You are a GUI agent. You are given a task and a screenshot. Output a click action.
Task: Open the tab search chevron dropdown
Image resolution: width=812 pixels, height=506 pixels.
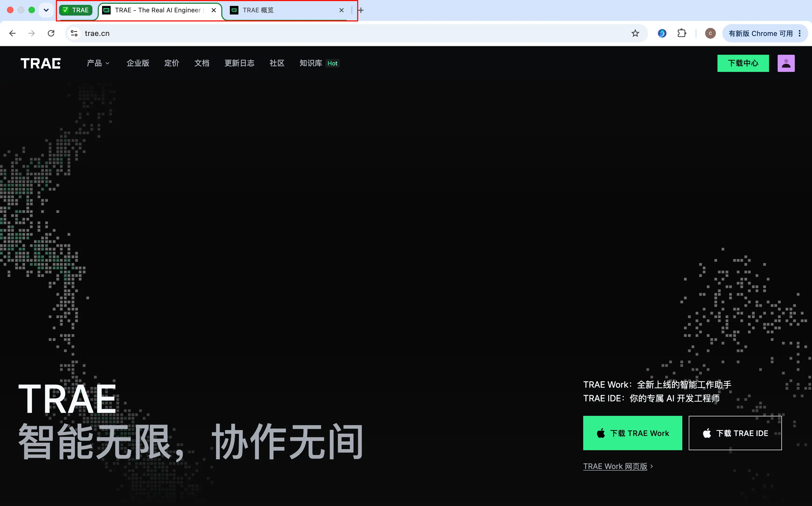click(x=46, y=10)
